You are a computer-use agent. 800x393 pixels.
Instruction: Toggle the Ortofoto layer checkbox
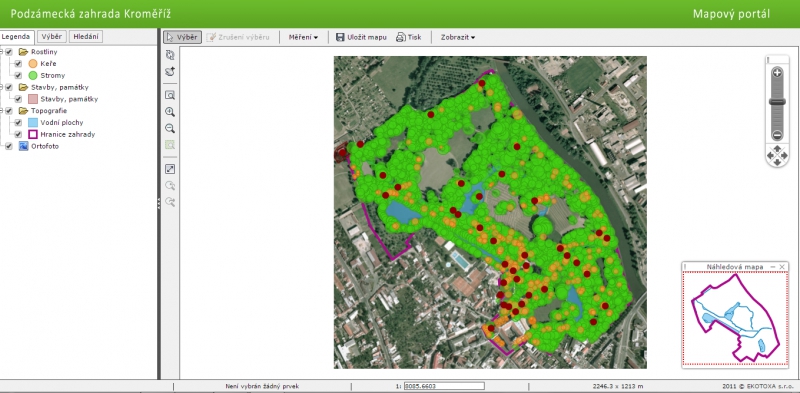pyautogui.click(x=9, y=146)
